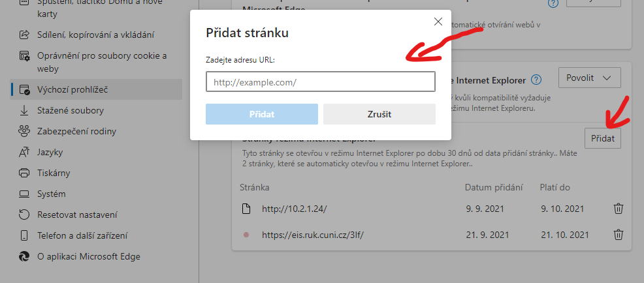644x283 pixels.
Task: Click the Internet Explorer mode help icon
Action: click(x=536, y=80)
